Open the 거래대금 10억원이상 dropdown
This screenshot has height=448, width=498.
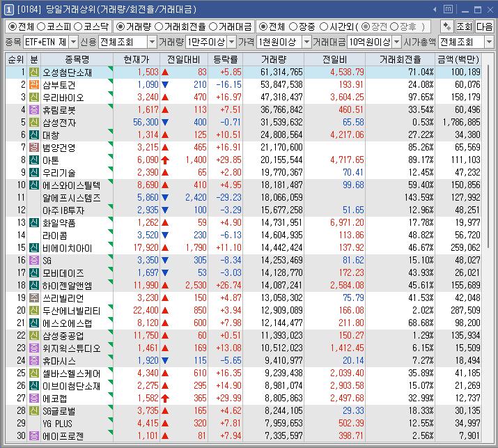click(397, 42)
